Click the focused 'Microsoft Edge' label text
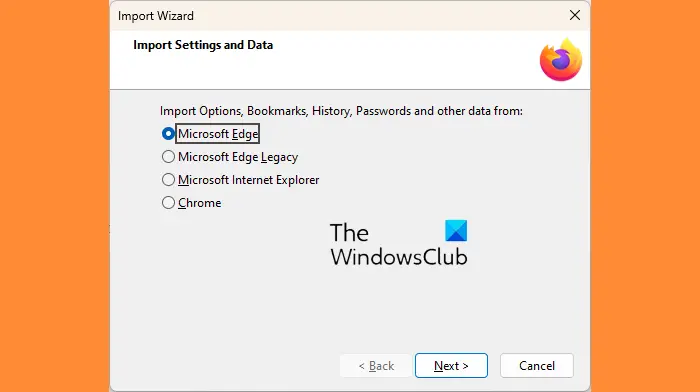 click(218, 133)
